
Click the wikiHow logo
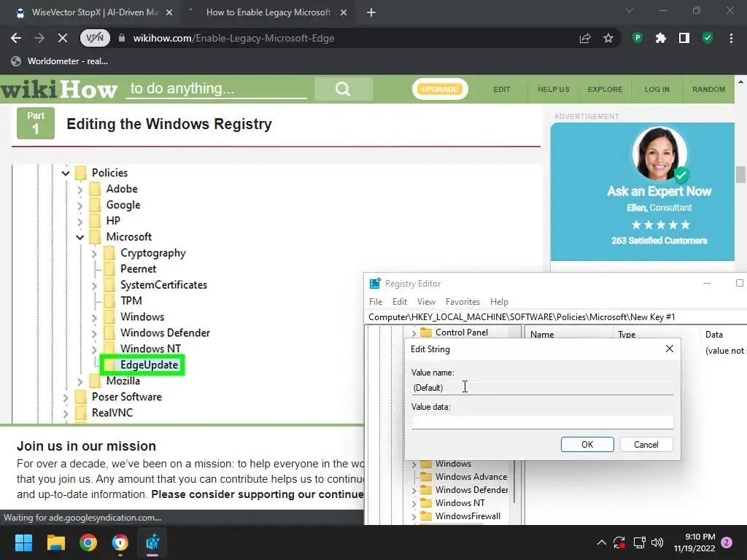[x=59, y=89]
